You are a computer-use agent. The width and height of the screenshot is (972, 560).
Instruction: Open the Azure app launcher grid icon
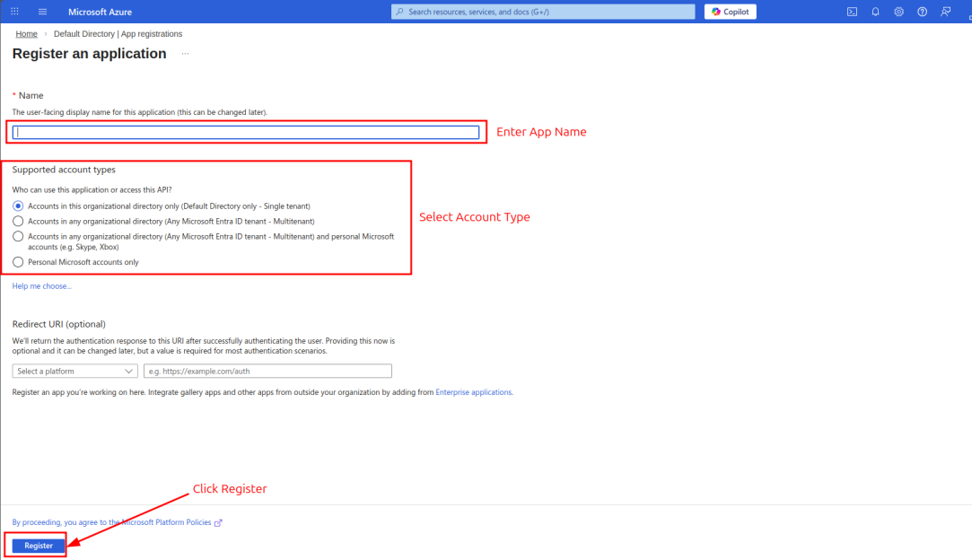click(x=15, y=12)
